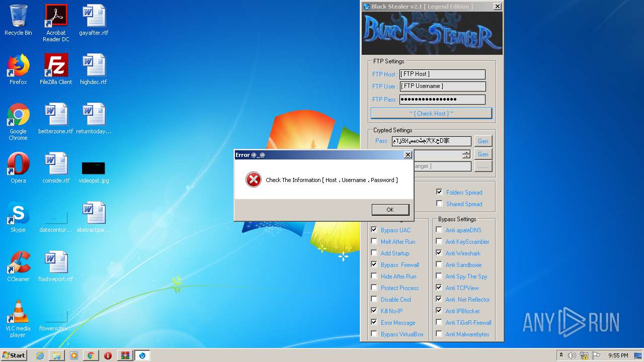Screen dimensions: 644x362
Task: Open Opera browser desktop shortcut
Action: 18,168
